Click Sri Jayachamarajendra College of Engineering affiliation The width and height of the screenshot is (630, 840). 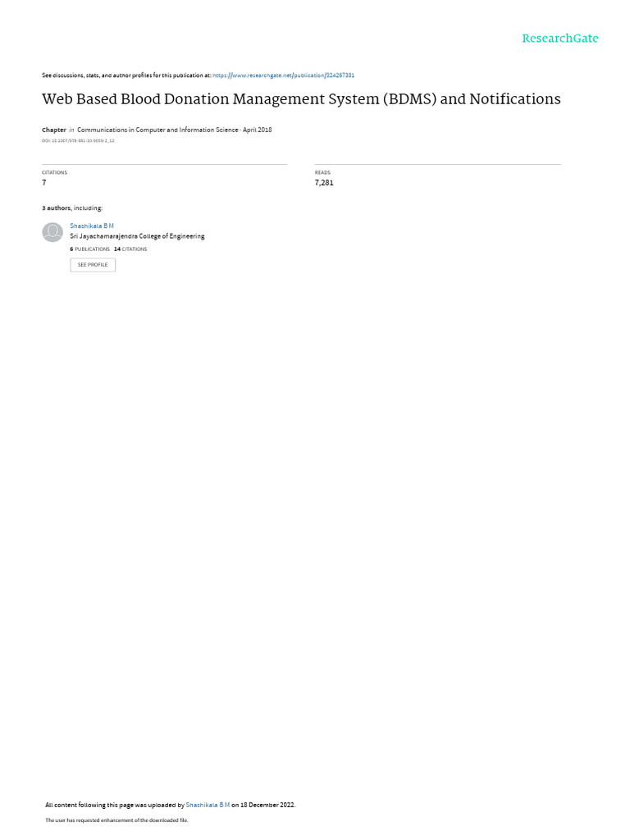point(137,236)
